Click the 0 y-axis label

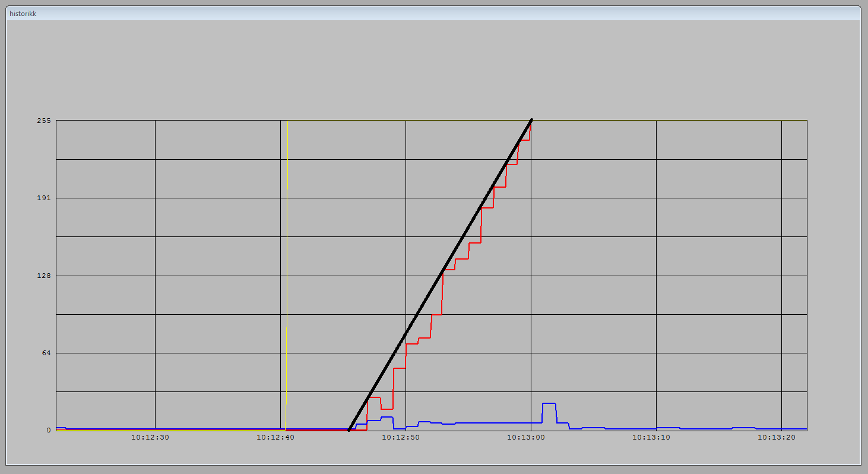[49, 430]
